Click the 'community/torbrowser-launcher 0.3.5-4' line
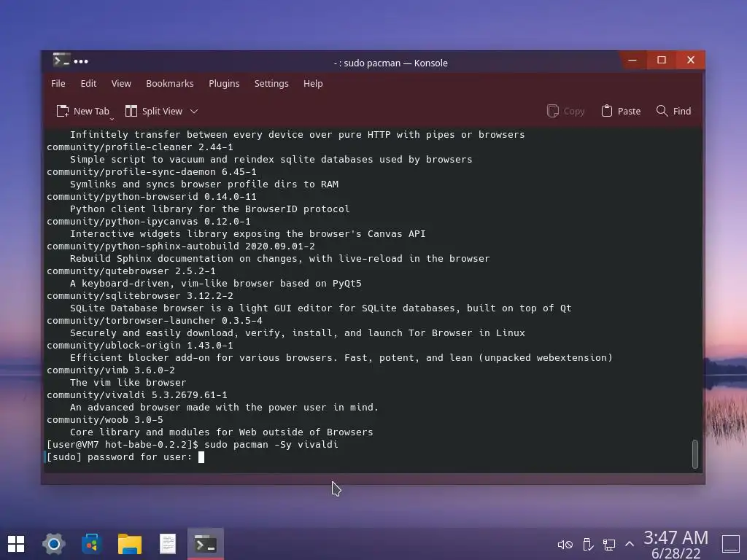The width and height of the screenshot is (747, 560). [155, 321]
